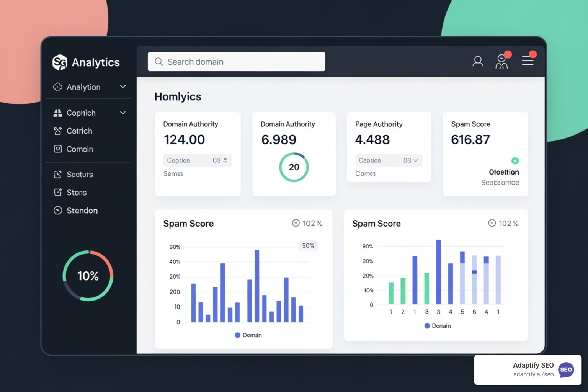
Task: Open the user profile icon
Action: tap(477, 61)
